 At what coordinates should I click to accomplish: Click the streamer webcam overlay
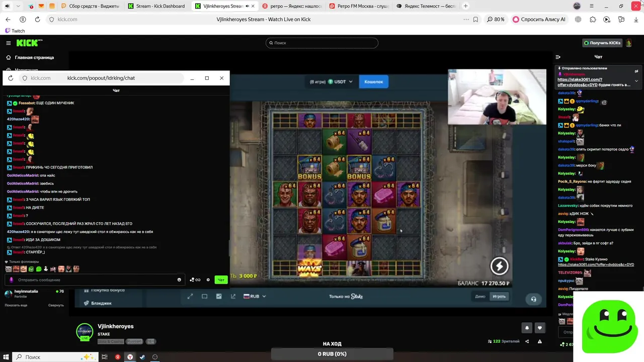[x=497, y=97]
